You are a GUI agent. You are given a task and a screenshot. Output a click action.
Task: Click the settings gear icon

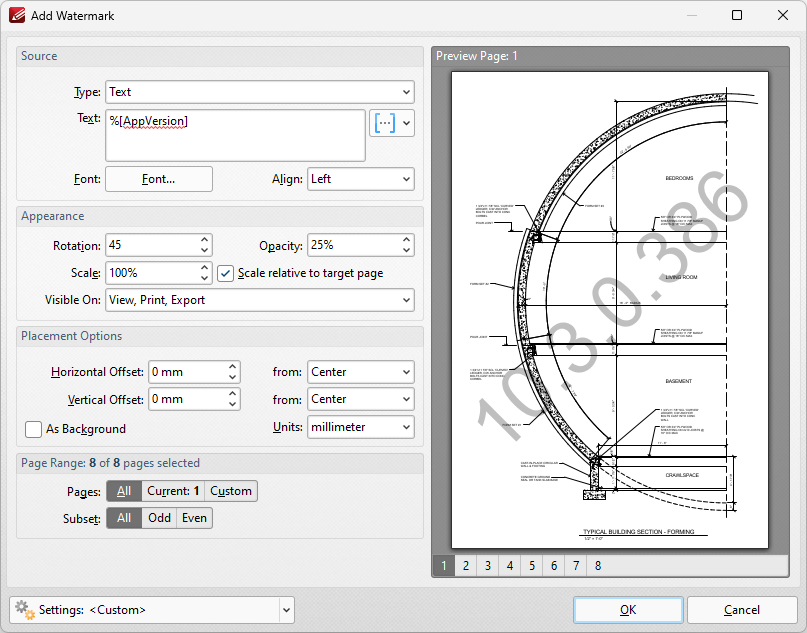click(x=24, y=609)
